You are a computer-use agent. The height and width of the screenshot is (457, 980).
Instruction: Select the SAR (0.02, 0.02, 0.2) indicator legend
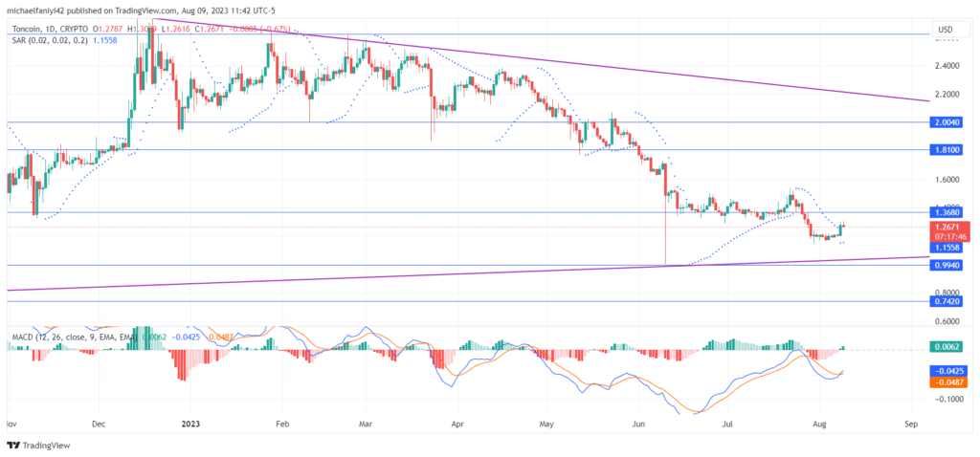[51, 39]
